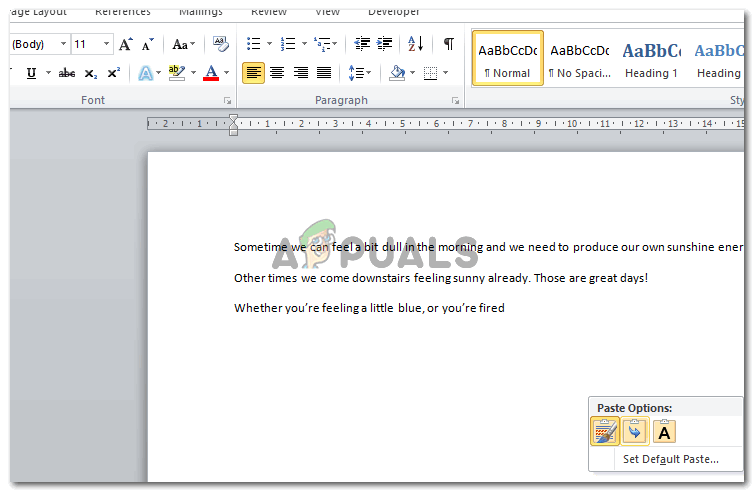Apply the Heading 1 style
The height and width of the screenshot is (493, 755).
tap(651, 59)
